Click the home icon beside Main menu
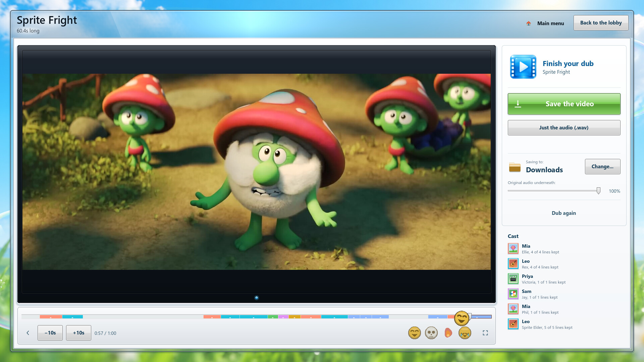The width and height of the screenshot is (644, 362). coord(529,23)
